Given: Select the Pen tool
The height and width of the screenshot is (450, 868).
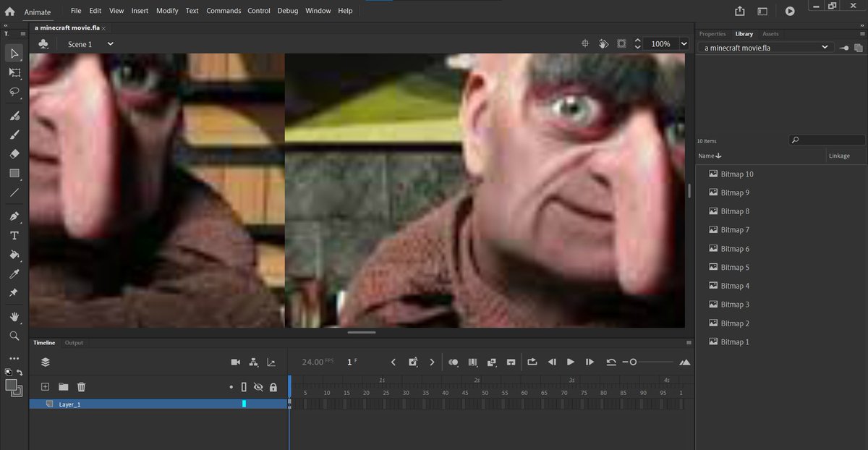Looking at the screenshot, I should pos(14,216).
